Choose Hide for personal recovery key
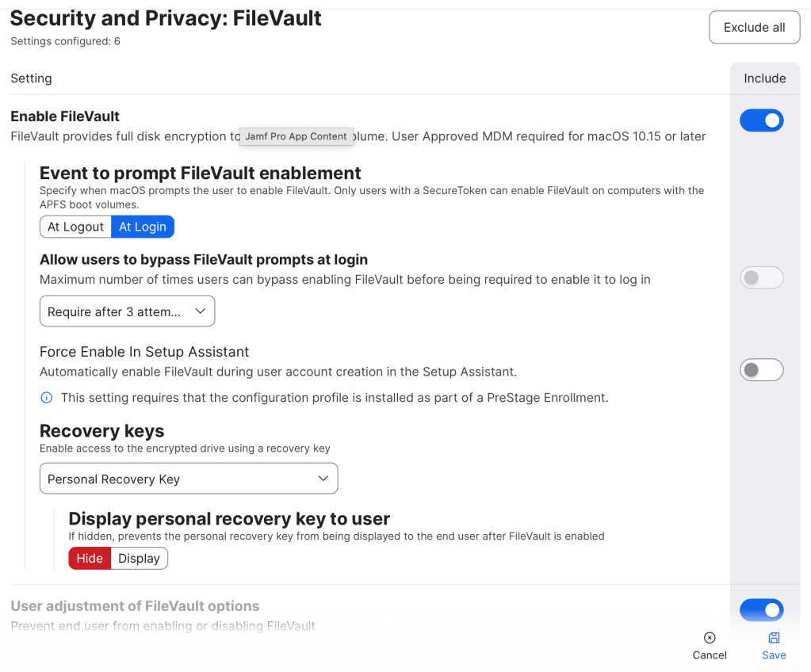Viewport: 811px width, 672px height. 90,558
